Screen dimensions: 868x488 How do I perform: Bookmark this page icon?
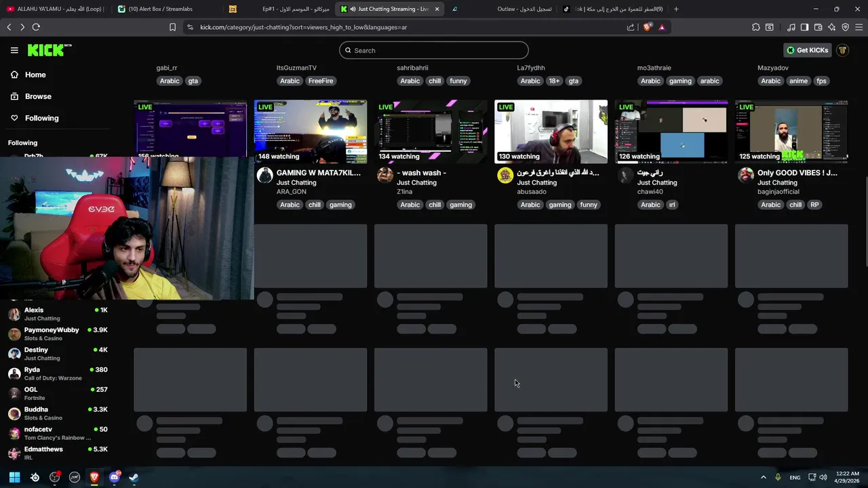tap(172, 27)
